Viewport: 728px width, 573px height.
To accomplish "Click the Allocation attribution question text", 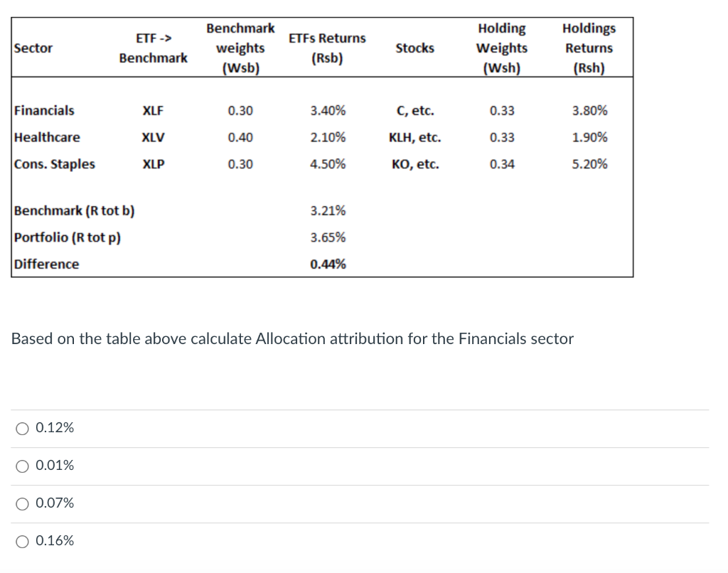I will pyautogui.click(x=292, y=338).
